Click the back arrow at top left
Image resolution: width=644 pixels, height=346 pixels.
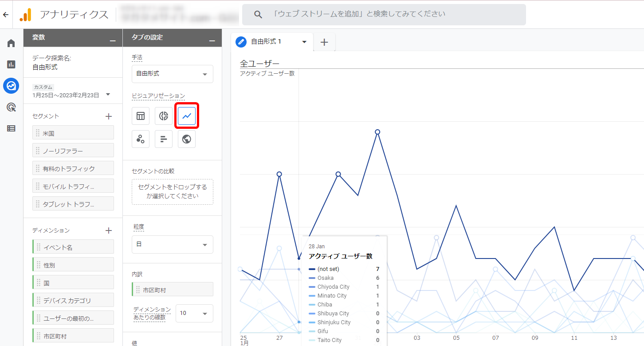tap(6, 15)
